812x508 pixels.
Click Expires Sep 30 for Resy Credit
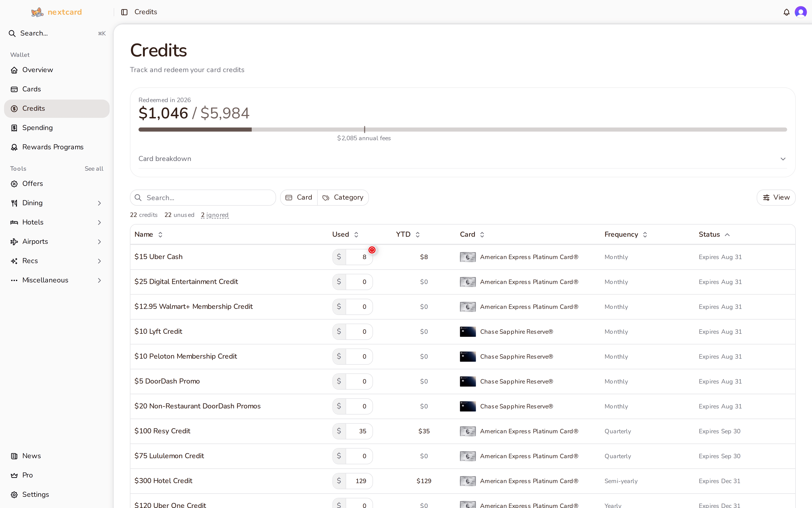point(719,431)
